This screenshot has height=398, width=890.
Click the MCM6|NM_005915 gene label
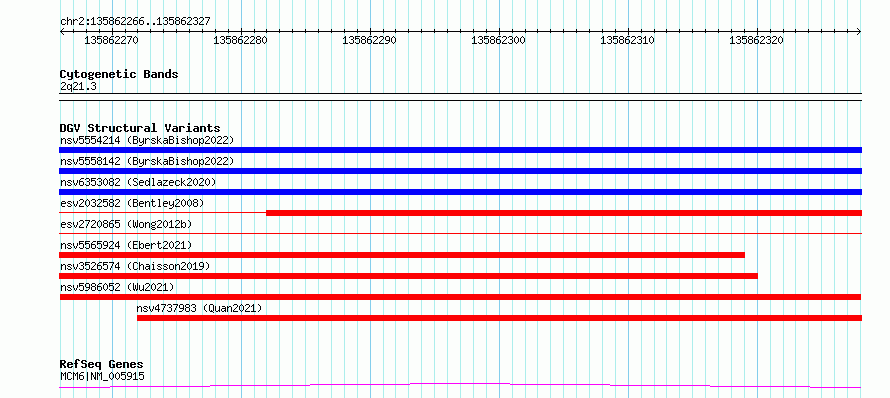click(102, 376)
